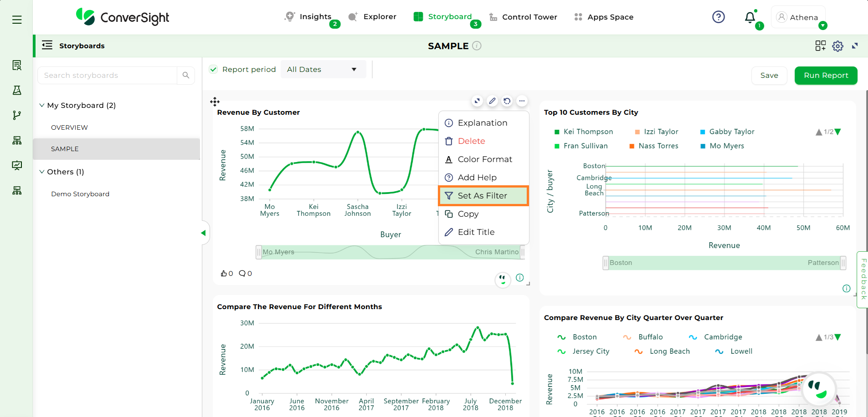Click the Mo Myers range slider handle
Viewport: 868px width, 417px height.
pos(259,252)
